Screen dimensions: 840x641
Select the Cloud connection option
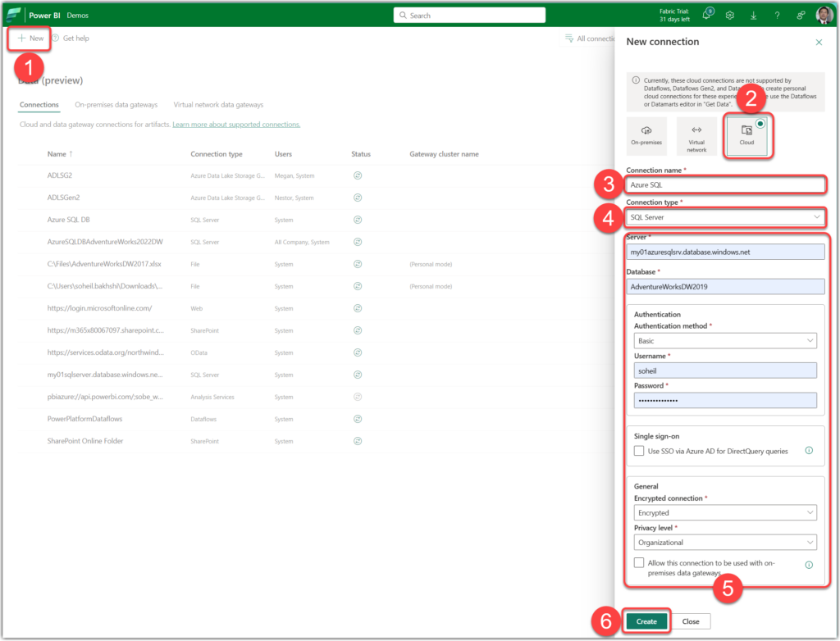pyautogui.click(x=746, y=136)
